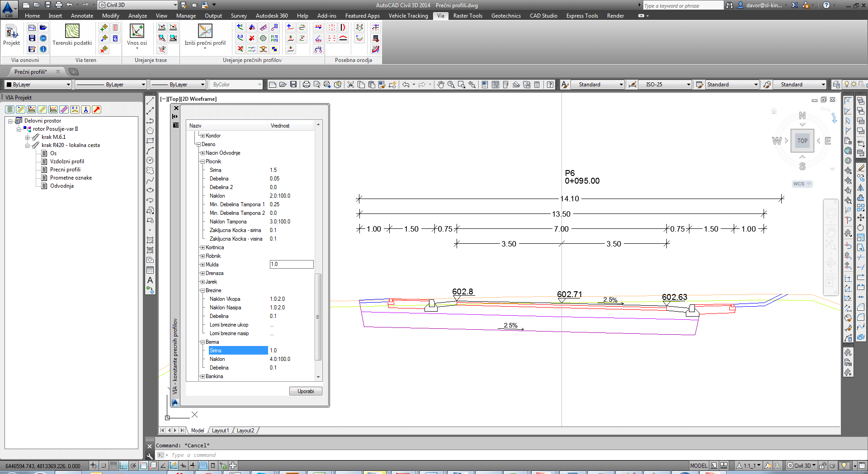The width and height of the screenshot is (868, 474).
Task: Click Undo arrow in quick access toolbar
Action: (69, 5)
